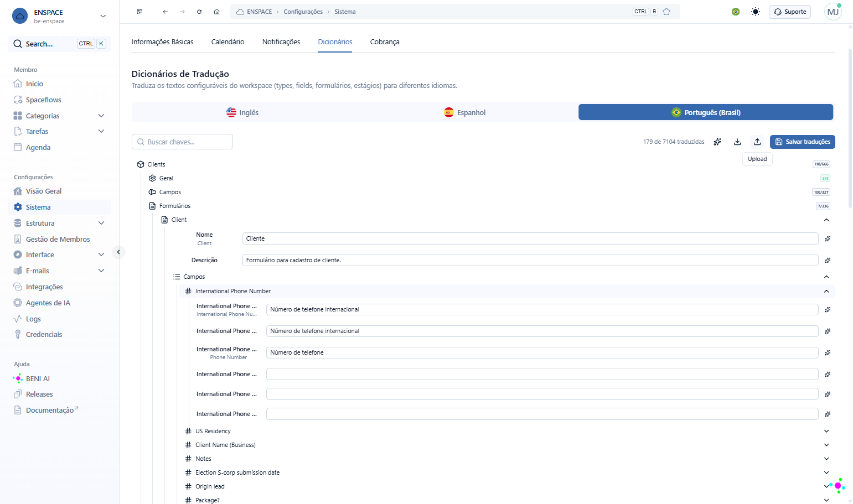Open Spaceflows in the sidebar

point(43,100)
